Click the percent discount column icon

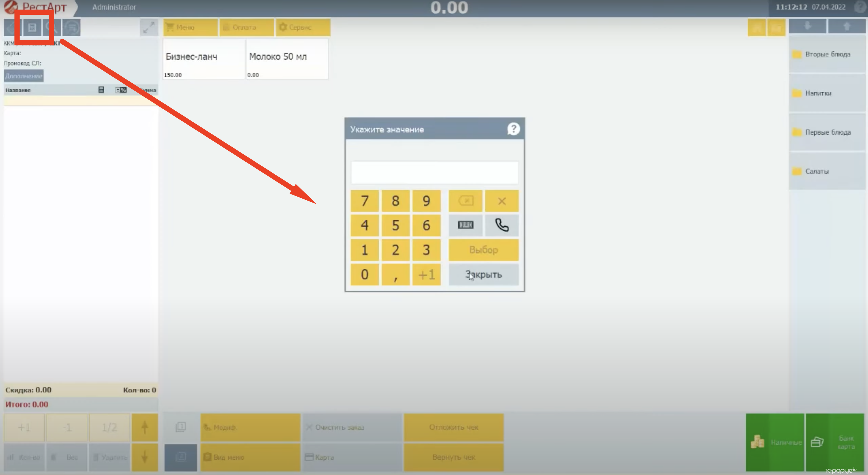[121, 90]
